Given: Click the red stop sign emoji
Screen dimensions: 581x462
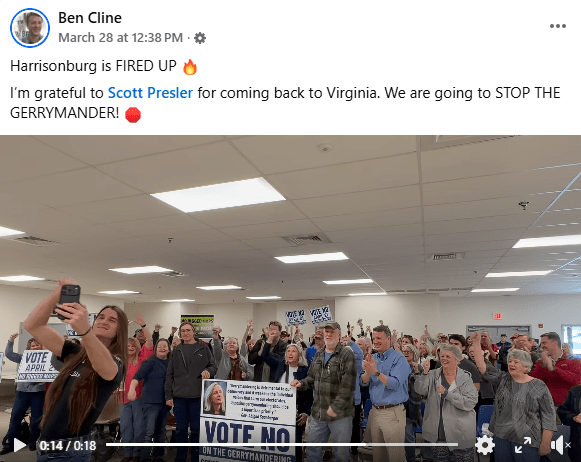Looking at the screenshot, I should pyautogui.click(x=133, y=114).
